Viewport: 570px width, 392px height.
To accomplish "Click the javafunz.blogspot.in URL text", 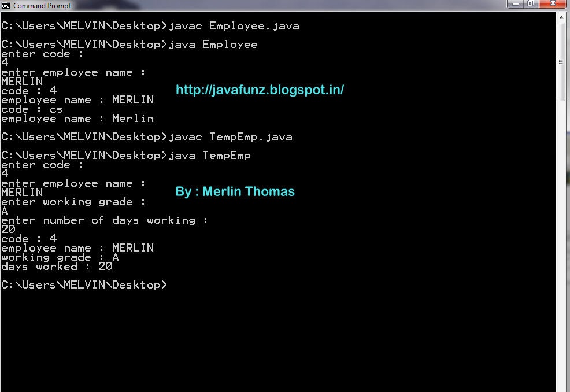I will tap(260, 90).
